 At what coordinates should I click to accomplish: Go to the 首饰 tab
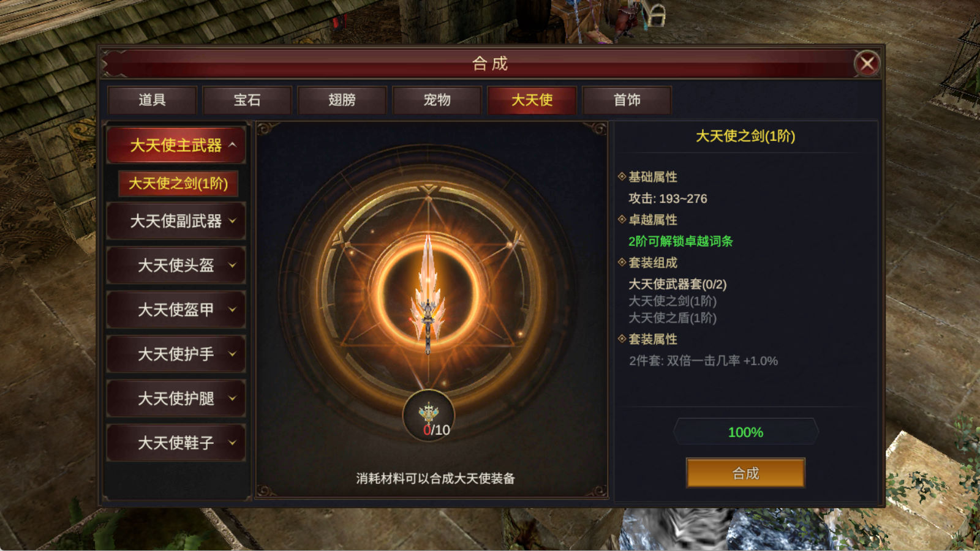627,100
